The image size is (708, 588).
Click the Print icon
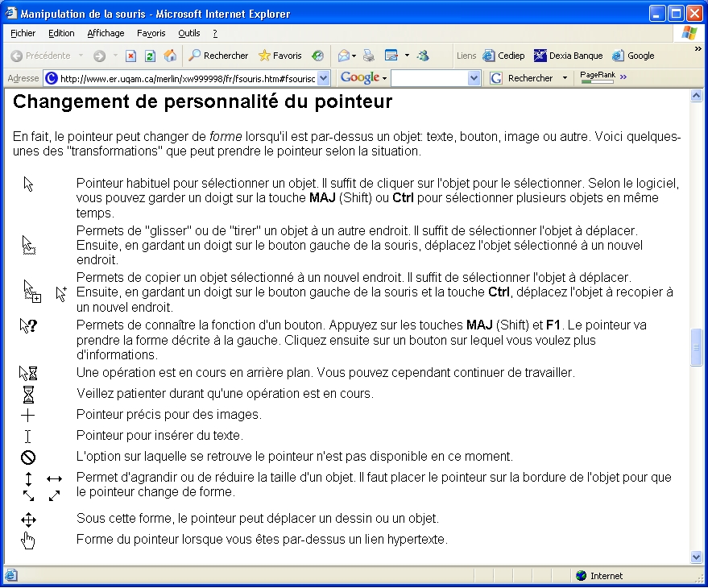click(x=368, y=56)
